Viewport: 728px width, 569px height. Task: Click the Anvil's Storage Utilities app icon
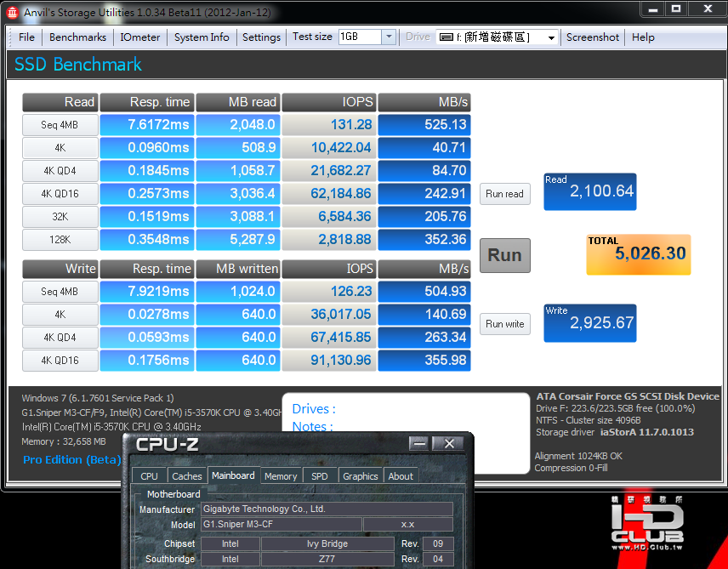(x=12, y=13)
